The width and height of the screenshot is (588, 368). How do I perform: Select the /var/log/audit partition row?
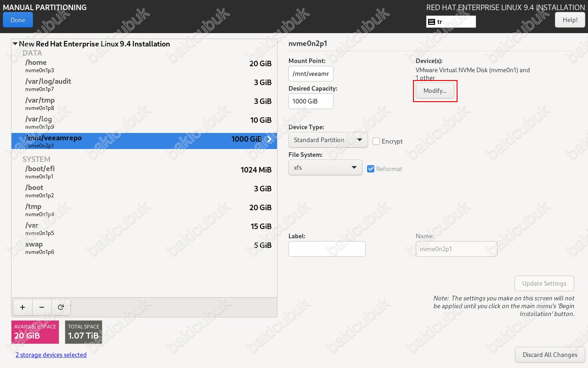[144, 85]
